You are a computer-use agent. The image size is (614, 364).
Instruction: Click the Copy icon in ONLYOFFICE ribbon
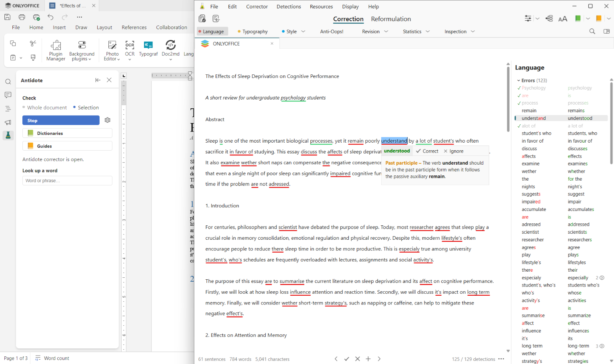coord(13,43)
